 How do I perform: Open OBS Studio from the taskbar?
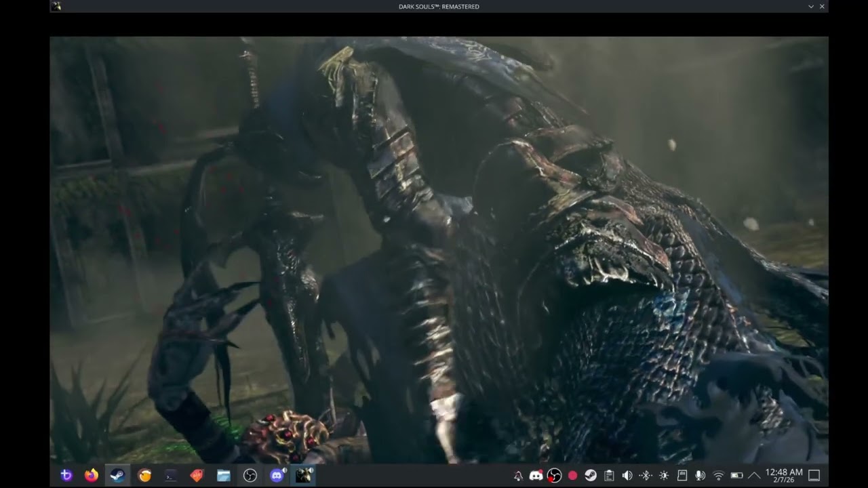(x=250, y=476)
